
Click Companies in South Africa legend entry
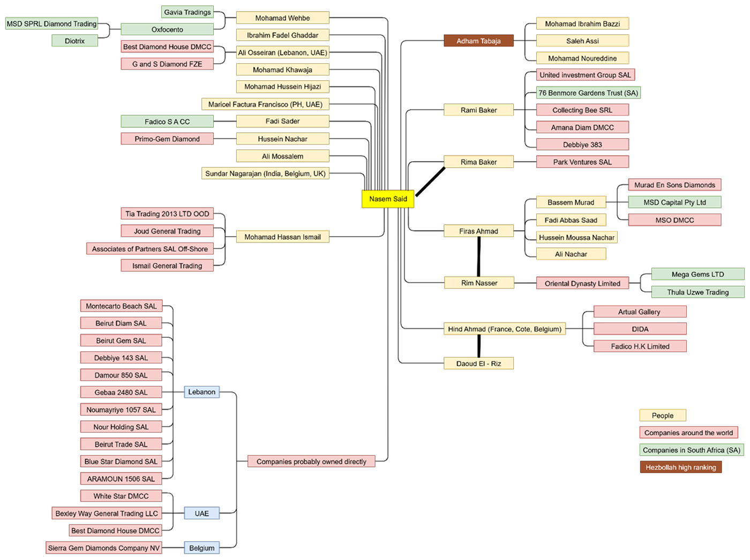[x=691, y=450]
